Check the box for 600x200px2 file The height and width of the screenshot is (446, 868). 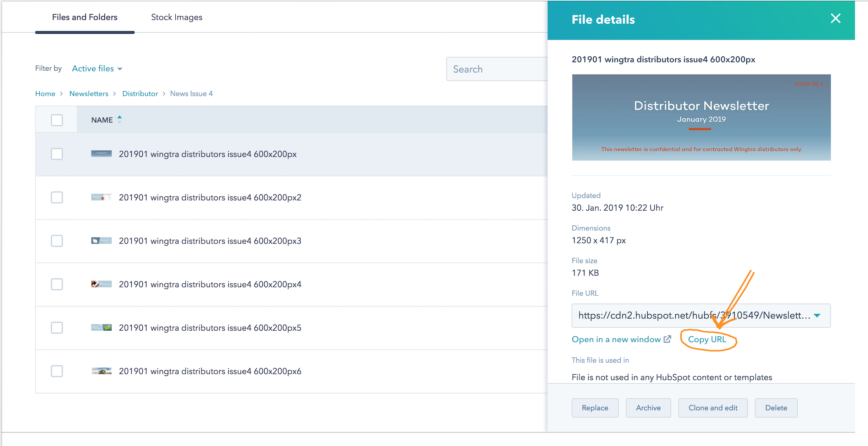tap(57, 197)
